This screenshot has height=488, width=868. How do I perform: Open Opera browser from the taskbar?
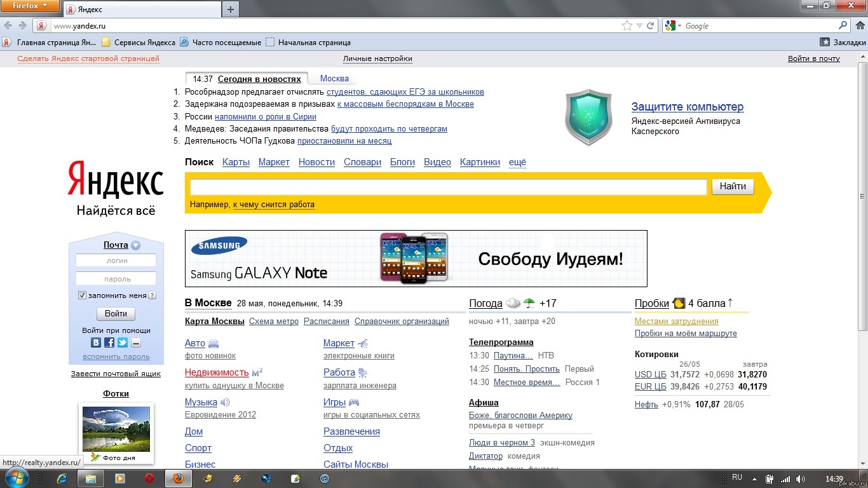click(149, 478)
